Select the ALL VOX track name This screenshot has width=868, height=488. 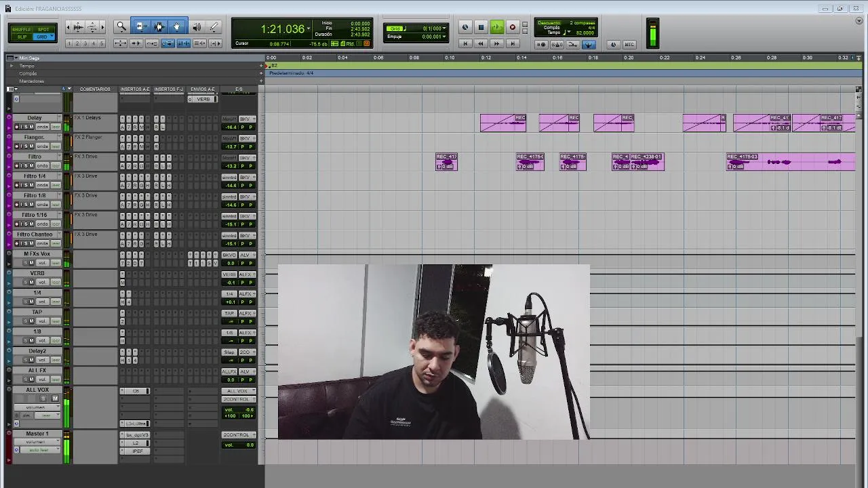point(37,390)
